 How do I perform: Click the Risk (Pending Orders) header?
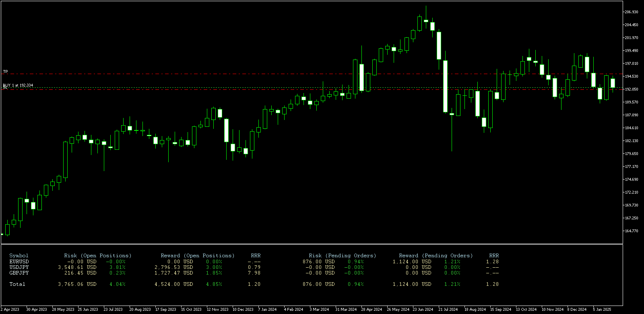tap(343, 256)
